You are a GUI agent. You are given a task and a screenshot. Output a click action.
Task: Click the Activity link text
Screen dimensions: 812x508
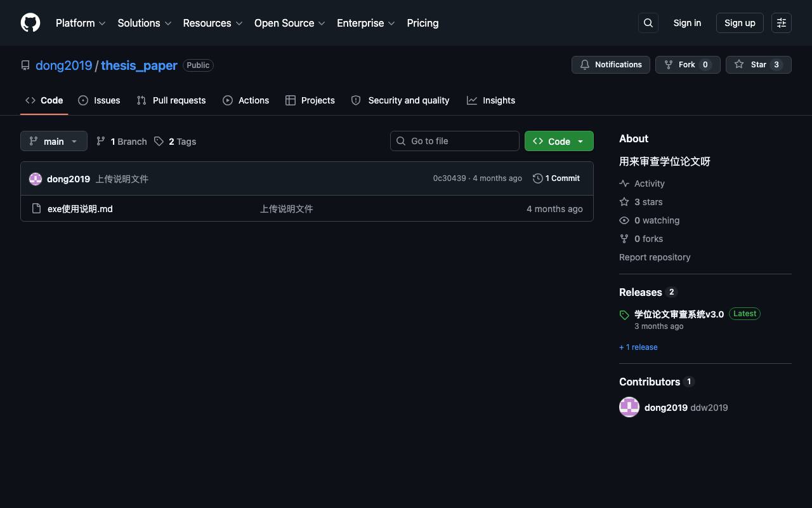[650, 184]
